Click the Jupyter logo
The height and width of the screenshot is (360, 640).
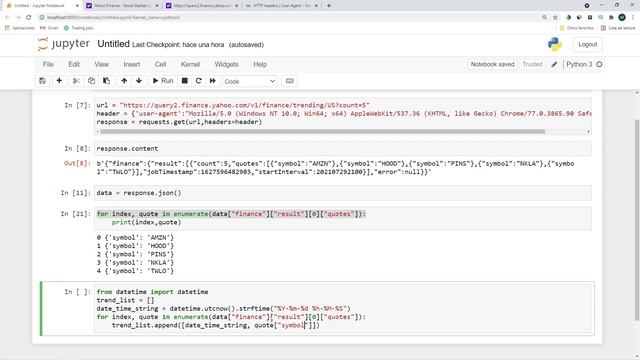click(64, 44)
